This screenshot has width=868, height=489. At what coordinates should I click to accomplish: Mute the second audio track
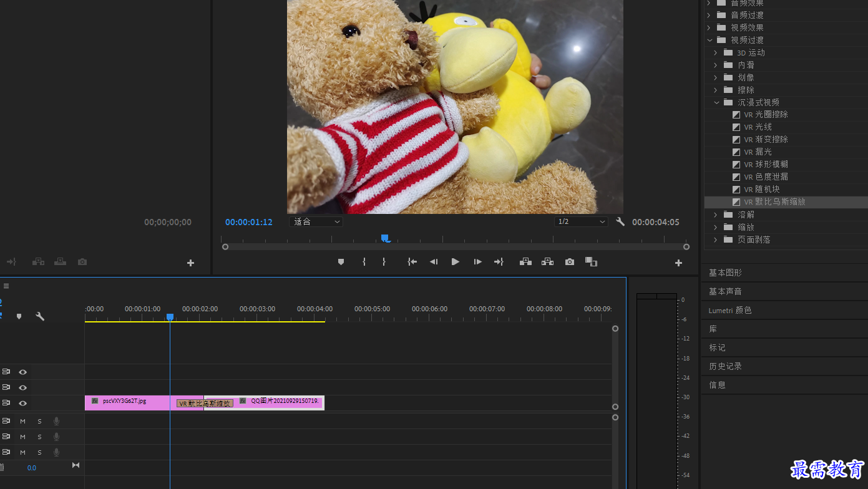click(x=22, y=437)
